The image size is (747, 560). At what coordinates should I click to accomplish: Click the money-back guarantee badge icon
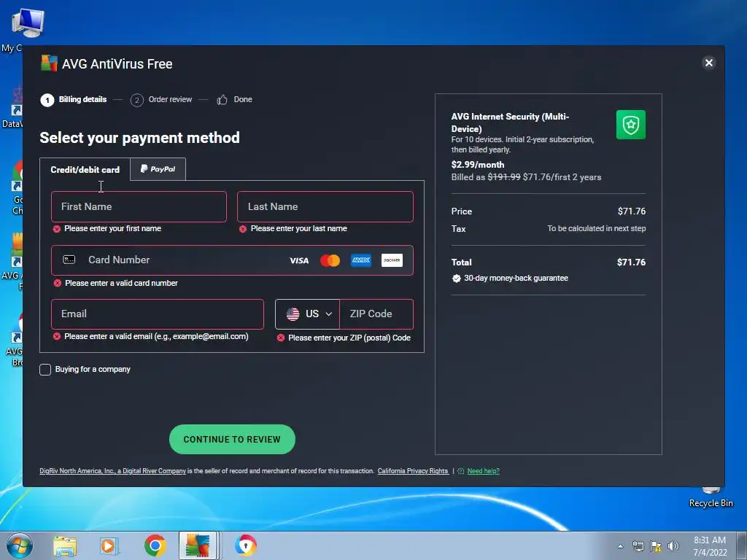(x=457, y=279)
